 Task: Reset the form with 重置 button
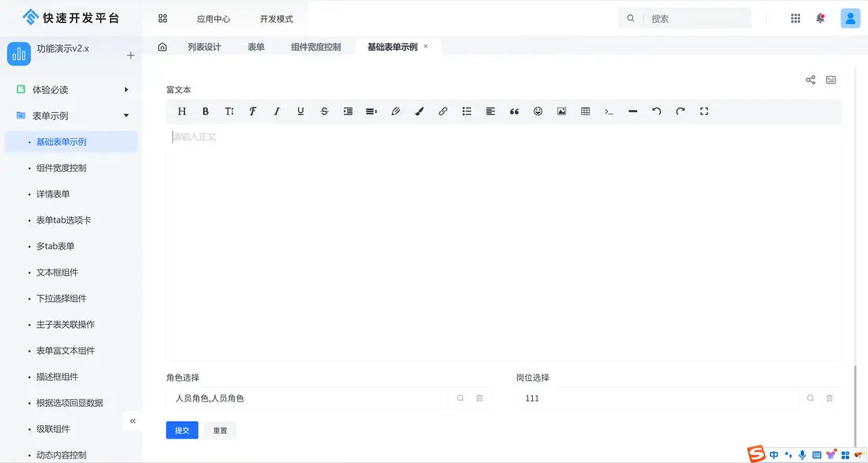[220, 430]
